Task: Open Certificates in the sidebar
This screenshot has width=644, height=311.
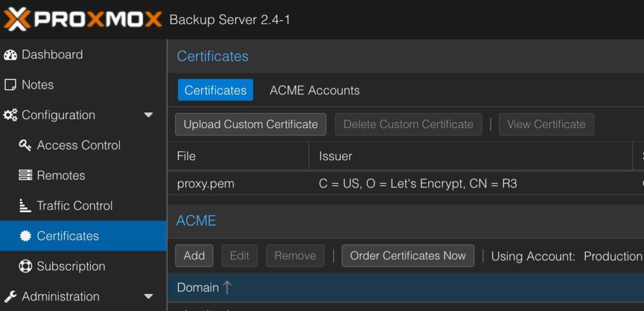Action: click(68, 236)
